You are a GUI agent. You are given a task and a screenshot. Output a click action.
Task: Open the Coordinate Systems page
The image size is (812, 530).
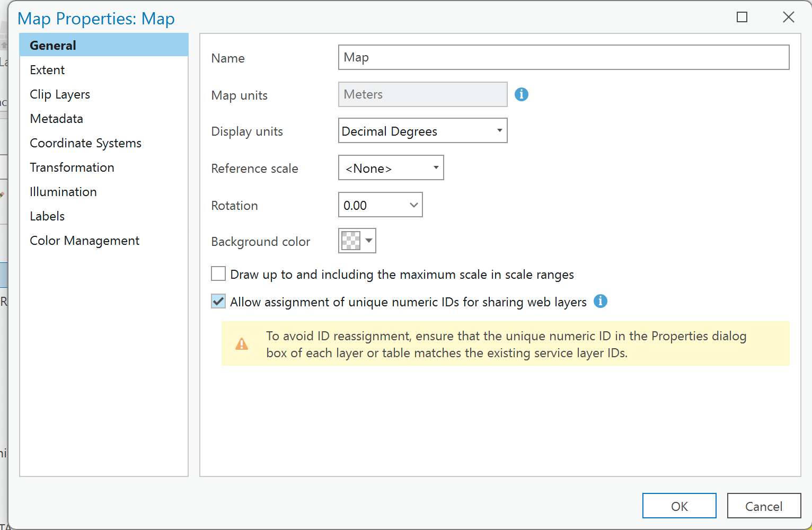[85, 143]
